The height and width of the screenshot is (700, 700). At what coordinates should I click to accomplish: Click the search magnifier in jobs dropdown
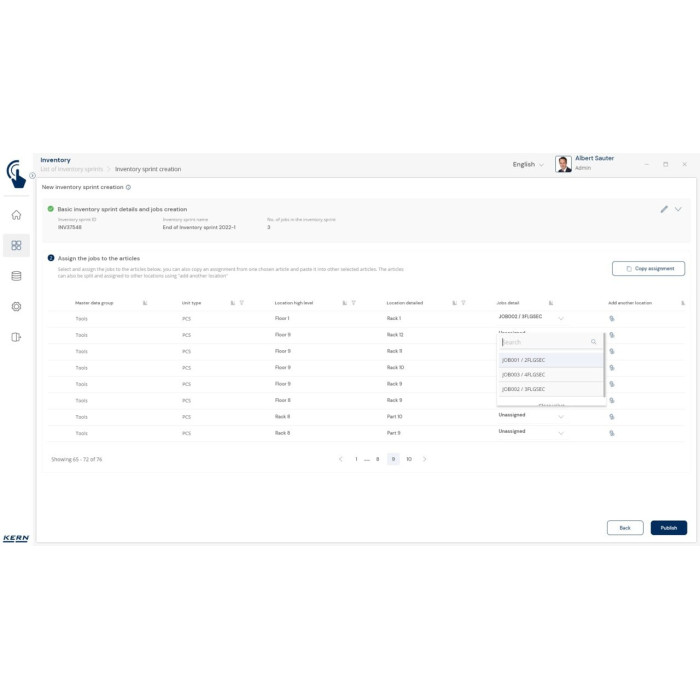[594, 342]
